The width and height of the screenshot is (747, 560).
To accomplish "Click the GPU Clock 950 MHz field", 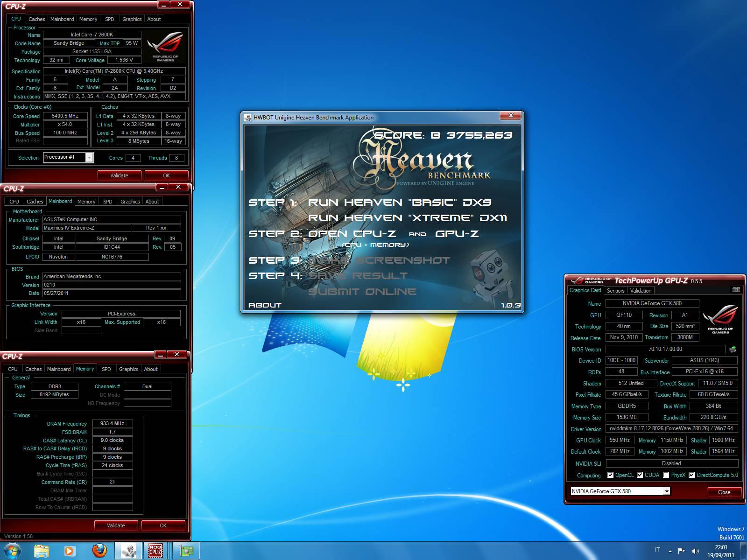I will click(x=620, y=440).
